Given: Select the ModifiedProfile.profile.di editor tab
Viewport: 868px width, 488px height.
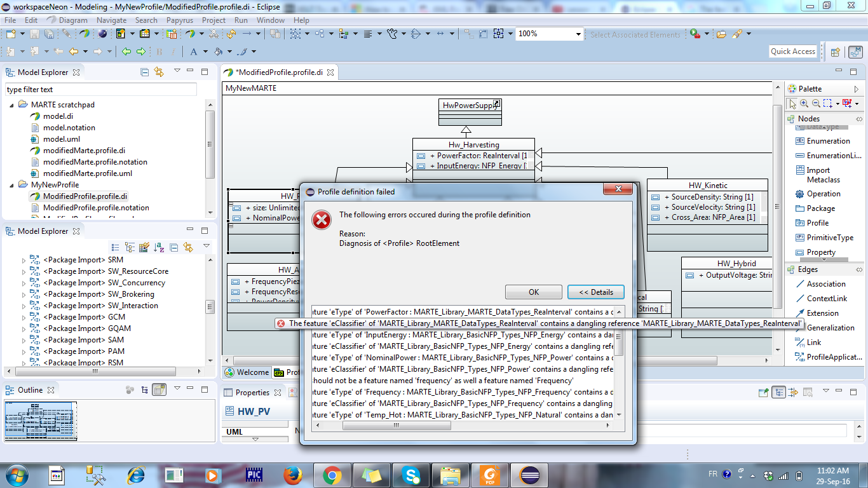Looking at the screenshot, I should pyautogui.click(x=280, y=72).
